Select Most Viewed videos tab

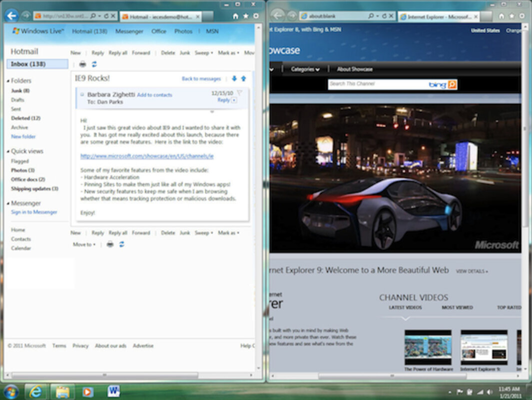click(x=457, y=307)
